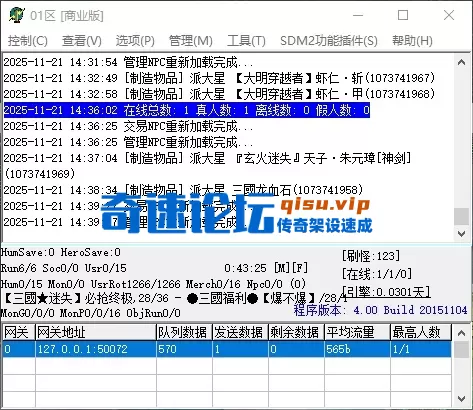Click max players cell 1/1

point(421,349)
